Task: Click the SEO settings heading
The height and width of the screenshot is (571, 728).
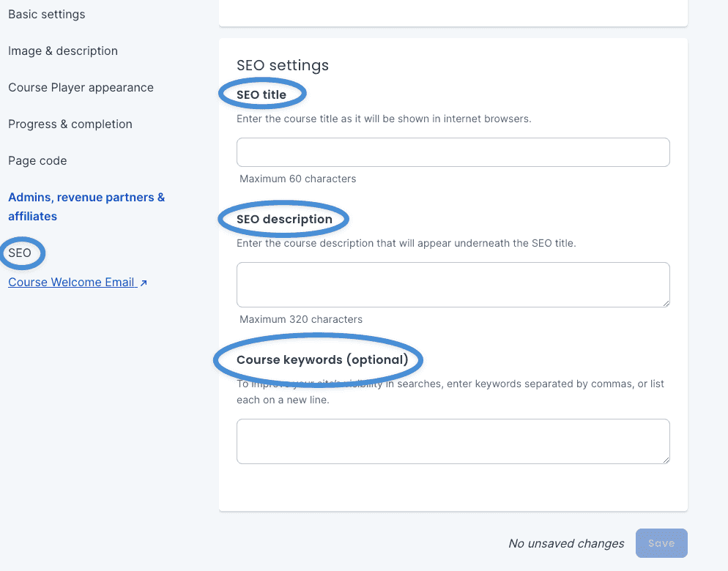Action: pyautogui.click(x=282, y=65)
